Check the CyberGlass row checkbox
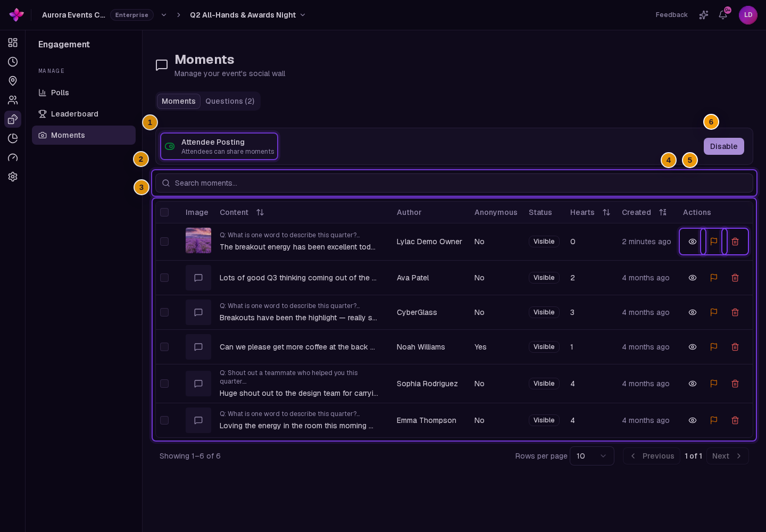 point(164,312)
